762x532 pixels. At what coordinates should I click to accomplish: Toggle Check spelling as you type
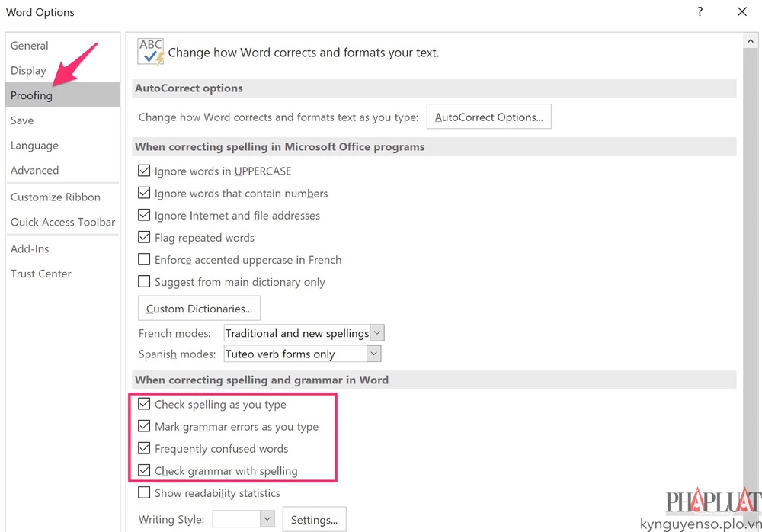144,405
